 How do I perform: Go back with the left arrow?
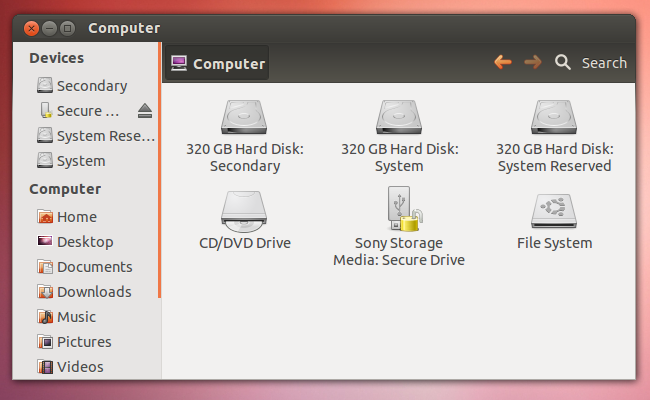(x=503, y=62)
